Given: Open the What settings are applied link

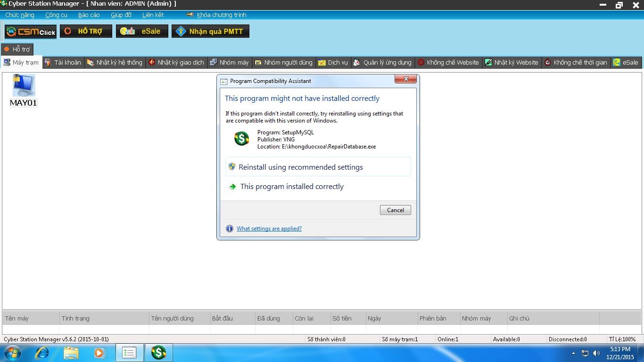Looking at the screenshot, I should [x=269, y=228].
